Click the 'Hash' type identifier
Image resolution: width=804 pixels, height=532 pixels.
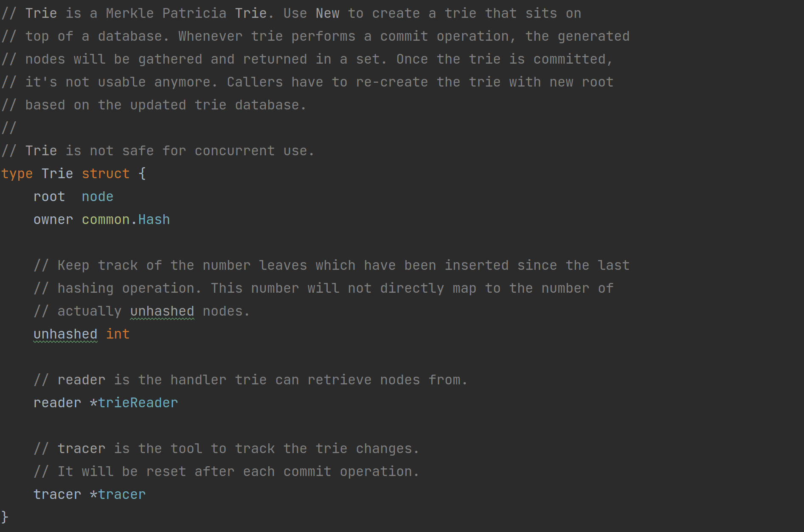coord(154,219)
